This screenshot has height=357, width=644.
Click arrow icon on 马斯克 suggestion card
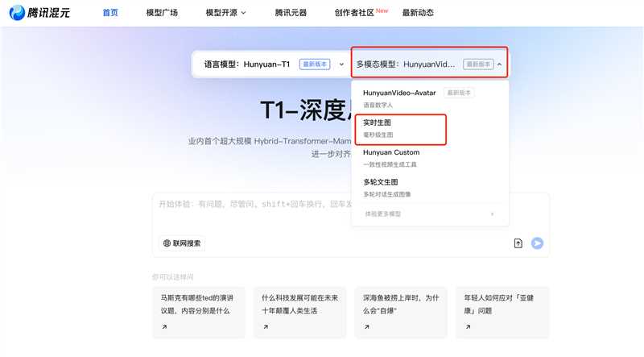pos(164,326)
